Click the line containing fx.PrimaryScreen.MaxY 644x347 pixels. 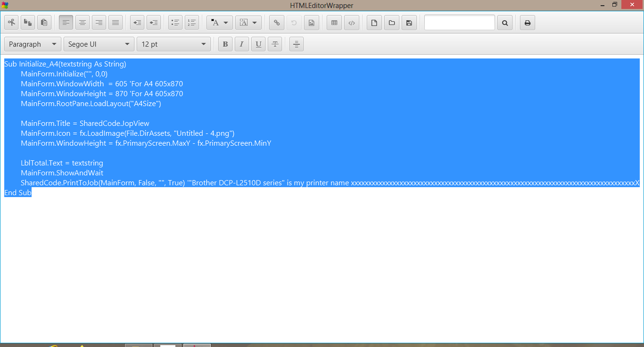click(146, 143)
